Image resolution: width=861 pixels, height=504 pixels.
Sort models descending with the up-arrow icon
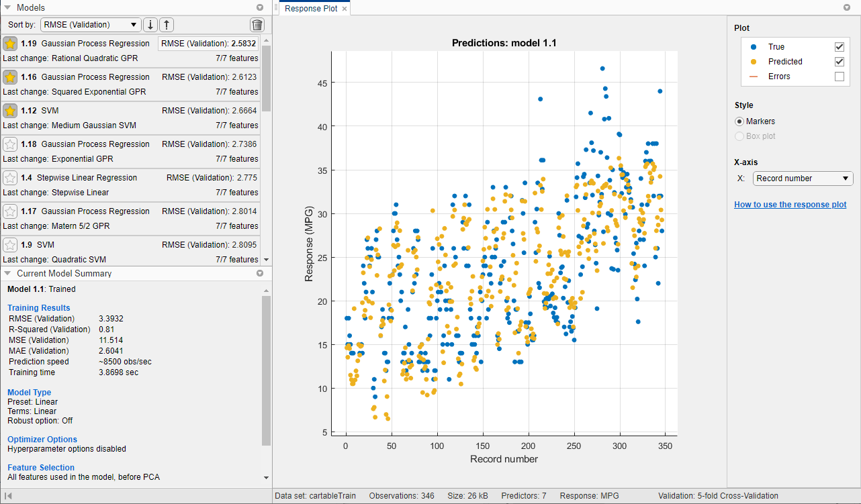pos(166,24)
